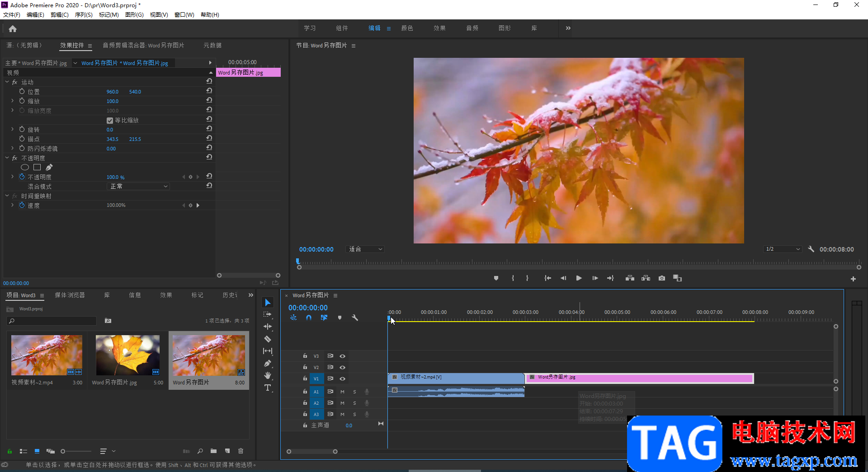
Task: Open program monitor button editor plus
Action: coord(853,279)
